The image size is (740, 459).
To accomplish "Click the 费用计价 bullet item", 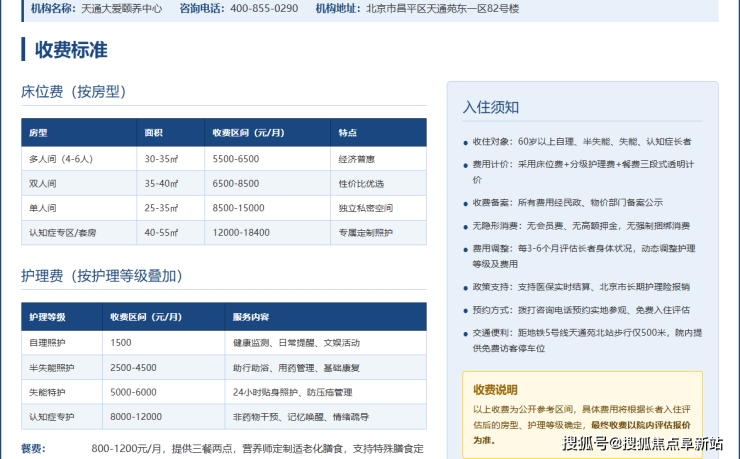I will 583,172.
